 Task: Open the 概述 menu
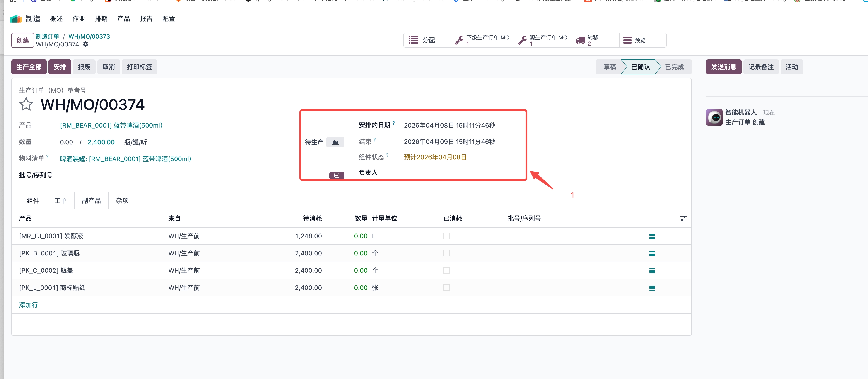(x=56, y=19)
